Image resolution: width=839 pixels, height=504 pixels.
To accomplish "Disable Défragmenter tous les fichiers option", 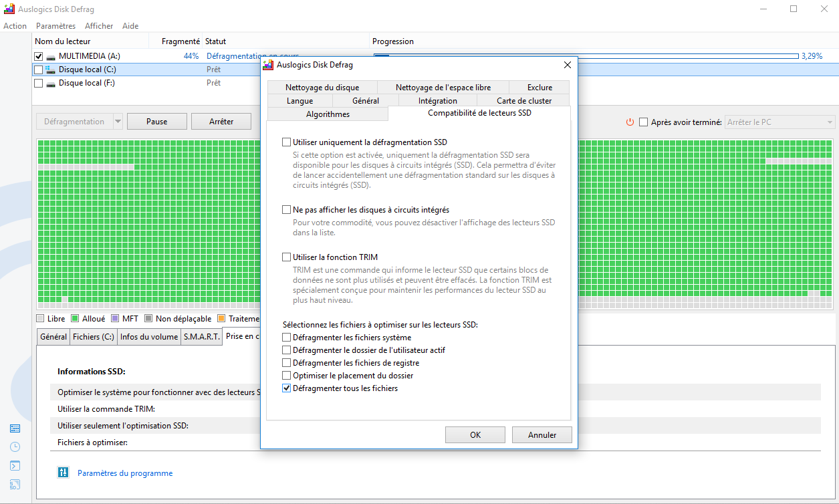I will pyautogui.click(x=286, y=388).
